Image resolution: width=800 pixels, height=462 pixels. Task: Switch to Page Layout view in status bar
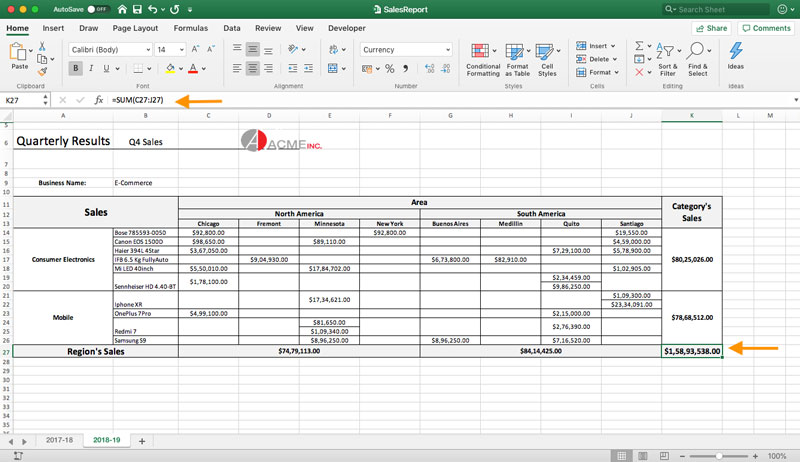[x=643, y=456]
